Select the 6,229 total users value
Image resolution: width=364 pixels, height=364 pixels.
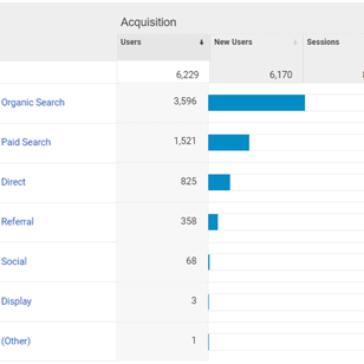(x=187, y=75)
